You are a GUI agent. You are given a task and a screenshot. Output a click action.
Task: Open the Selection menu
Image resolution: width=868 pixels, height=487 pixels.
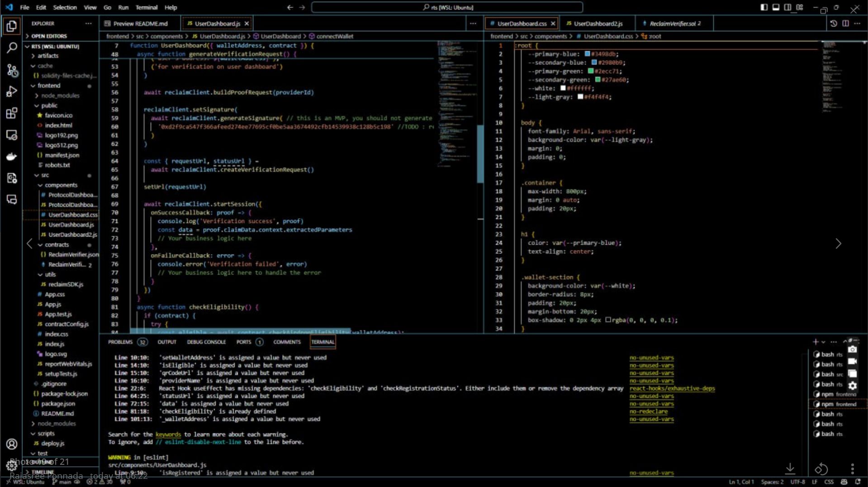tap(65, 7)
